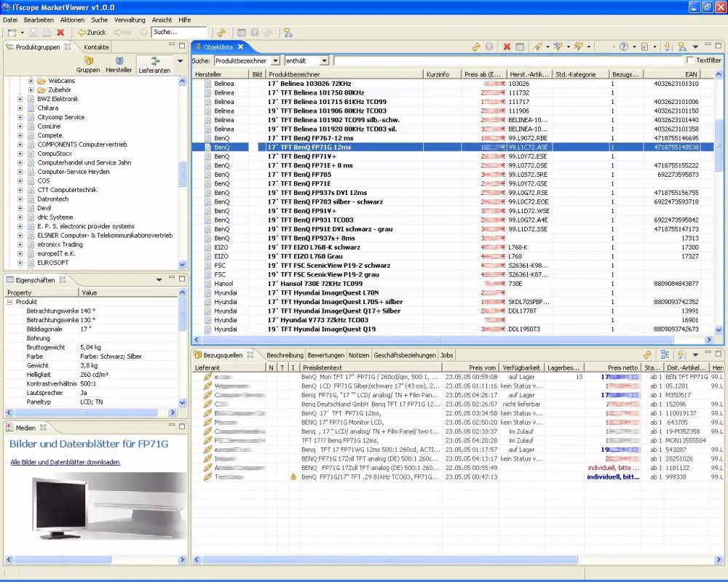Screen dimensions: 728x582
Task: Click the main toolbar table view icon
Action: click(x=242, y=33)
